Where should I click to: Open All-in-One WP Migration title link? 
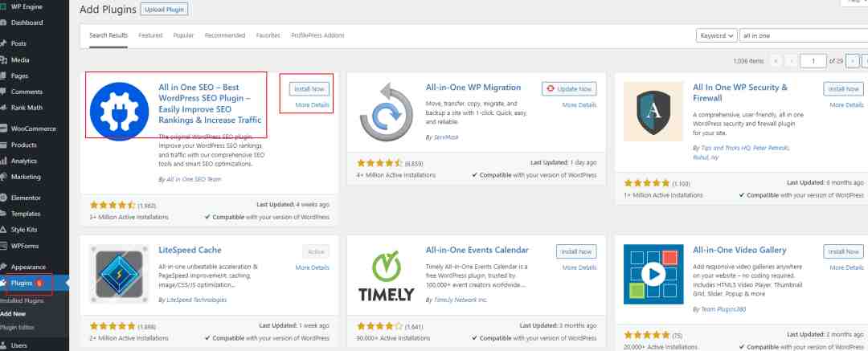(x=473, y=88)
